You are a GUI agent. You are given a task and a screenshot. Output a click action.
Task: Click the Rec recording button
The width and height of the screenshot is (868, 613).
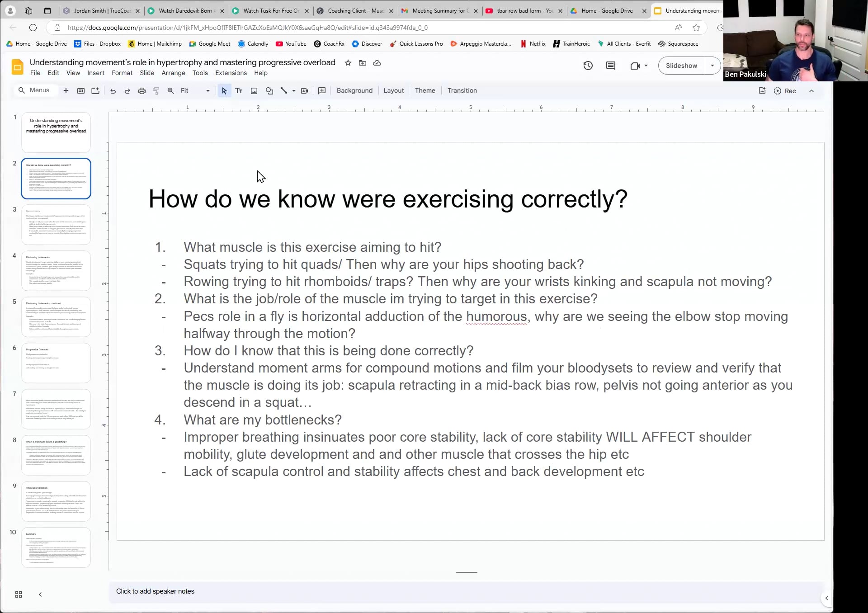pos(785,91)
